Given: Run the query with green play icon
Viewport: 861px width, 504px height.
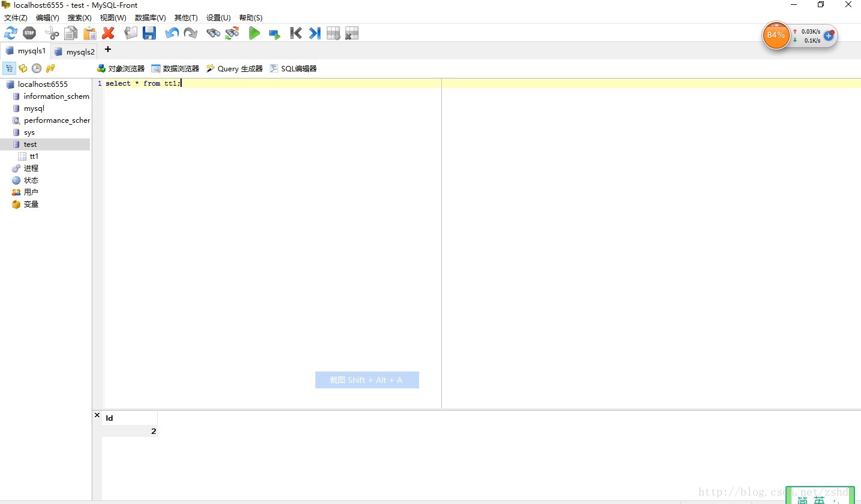Looking at the screenshot, I should click(255, 33).
